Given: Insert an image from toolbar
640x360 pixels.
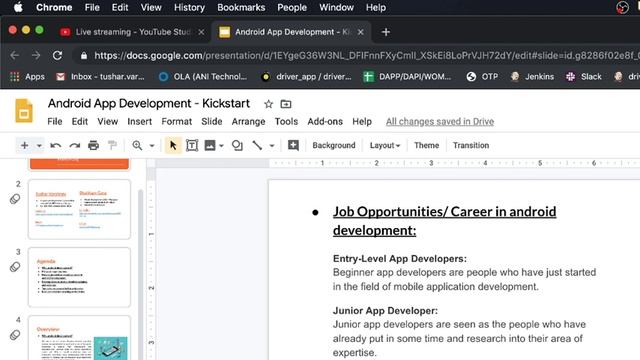Looking at the screenshot, I should pos(210,145).
